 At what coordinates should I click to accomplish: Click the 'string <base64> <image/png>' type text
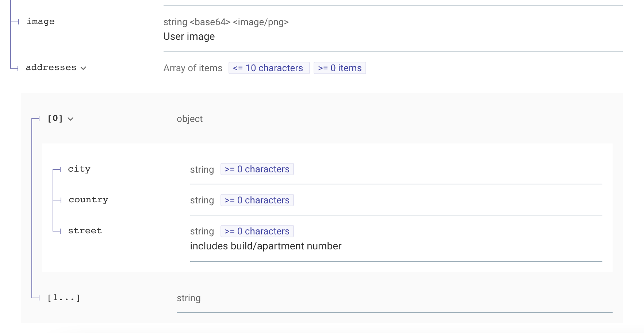tap(226, 22)
